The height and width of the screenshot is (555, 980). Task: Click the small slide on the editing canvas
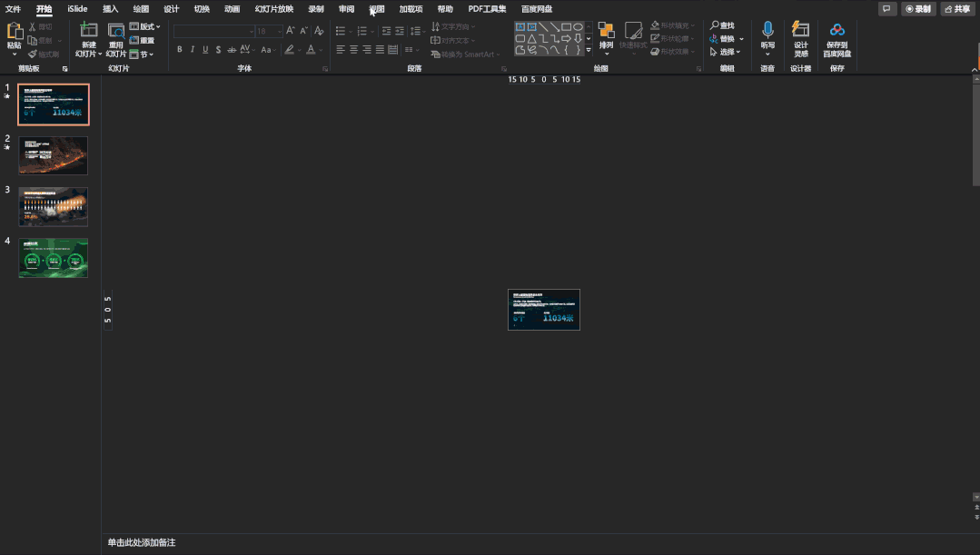(x=544, y=310)
